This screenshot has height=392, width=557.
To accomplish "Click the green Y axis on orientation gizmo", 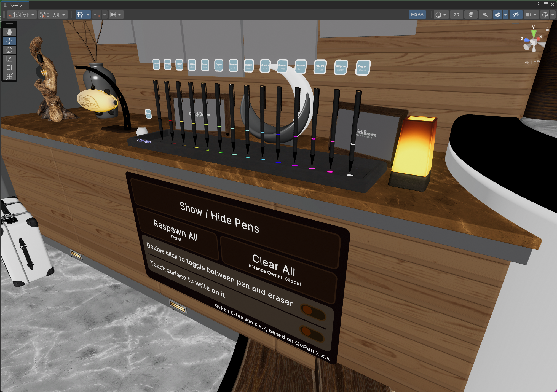I will [534, 33].
